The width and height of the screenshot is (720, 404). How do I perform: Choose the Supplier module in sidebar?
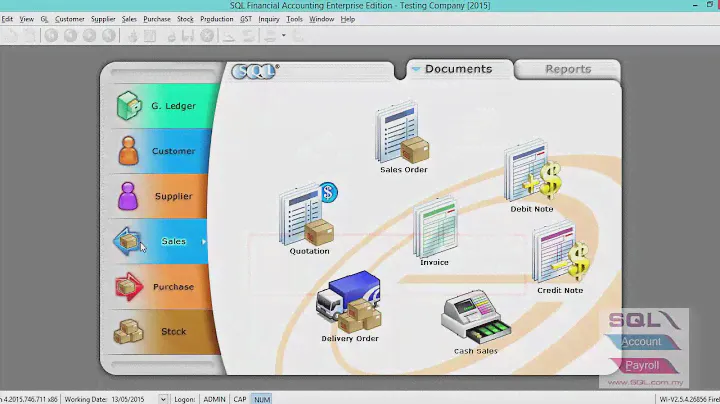[x=160, y=196]
